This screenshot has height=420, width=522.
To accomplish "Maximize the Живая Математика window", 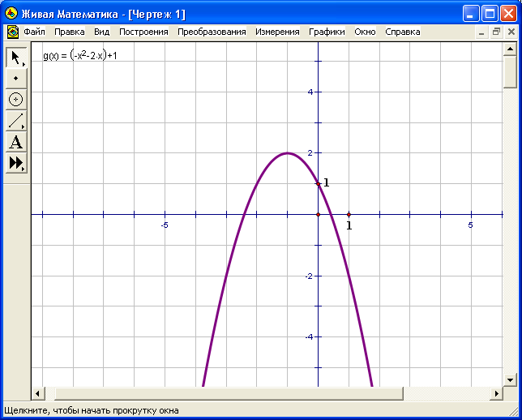I will click(490, 14).
